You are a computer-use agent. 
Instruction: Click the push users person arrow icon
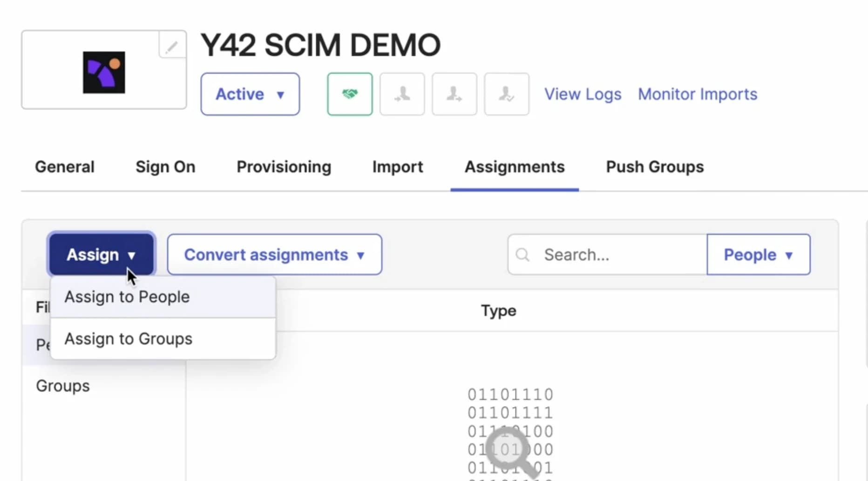(x=454, y=94)
